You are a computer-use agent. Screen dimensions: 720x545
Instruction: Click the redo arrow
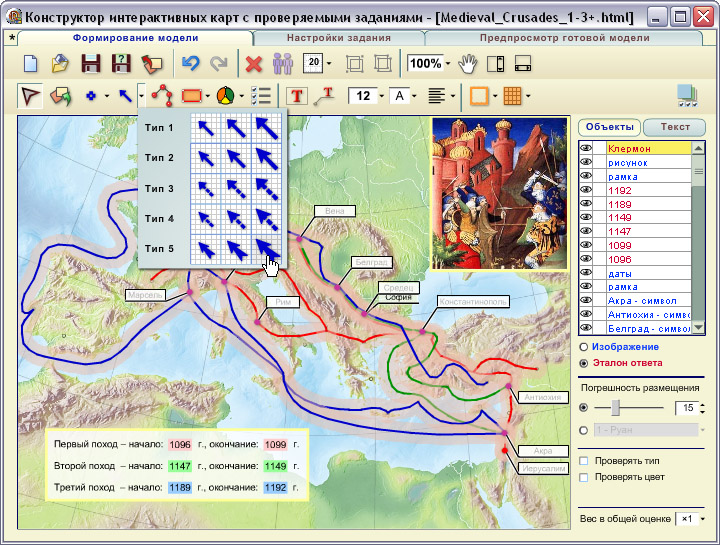[219, 63]
